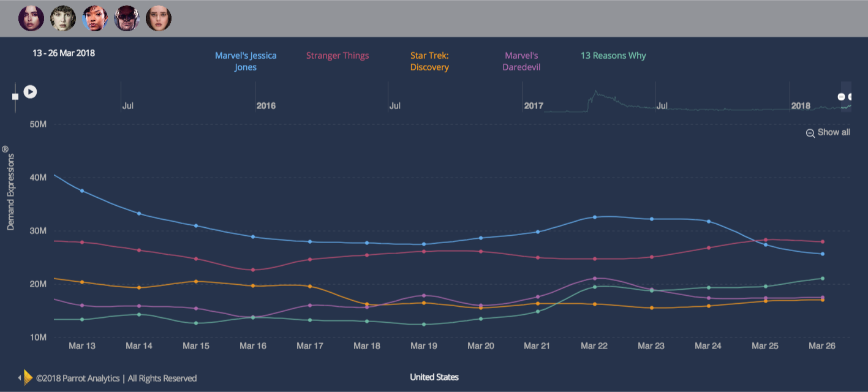
Task: Click the Parrot Analytics copyright text
Action: [116, 379]
